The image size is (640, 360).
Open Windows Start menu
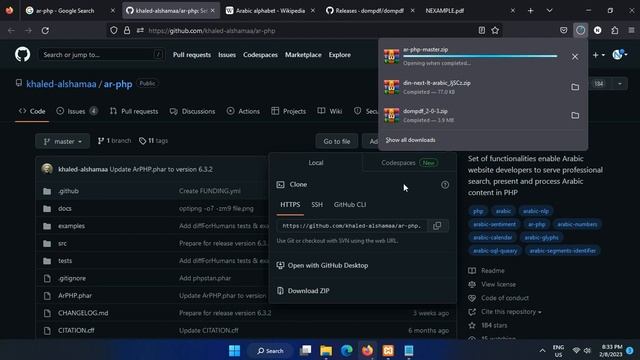[x=235, y=351]
